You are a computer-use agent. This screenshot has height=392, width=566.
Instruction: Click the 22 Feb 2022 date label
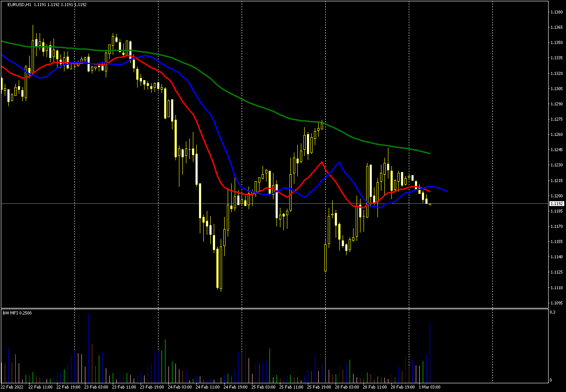12,387
